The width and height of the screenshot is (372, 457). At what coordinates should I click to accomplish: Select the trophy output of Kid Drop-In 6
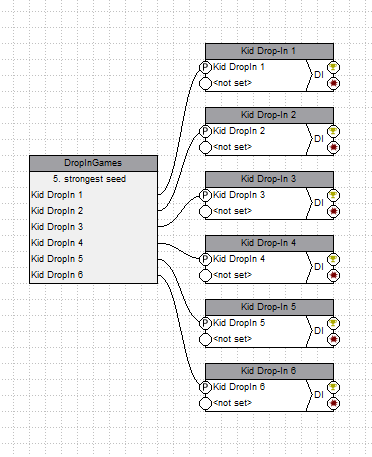point(333,387)
